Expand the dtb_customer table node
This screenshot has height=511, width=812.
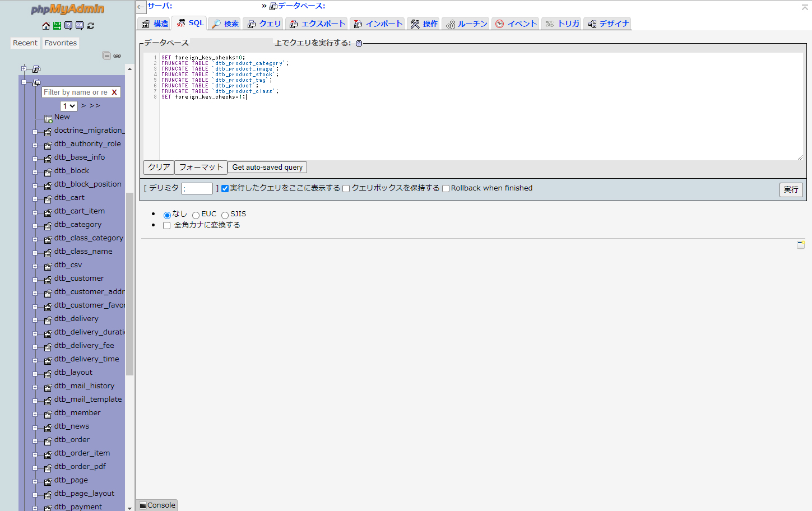pos(35,280)
